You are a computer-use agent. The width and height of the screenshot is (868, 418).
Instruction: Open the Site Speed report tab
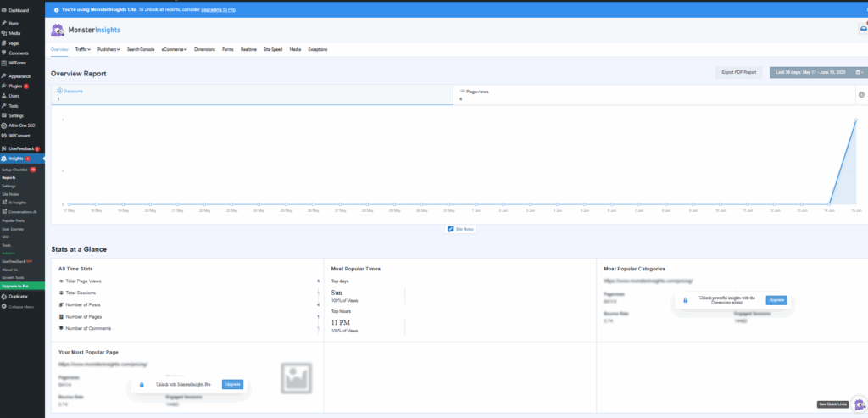[273, 49]
